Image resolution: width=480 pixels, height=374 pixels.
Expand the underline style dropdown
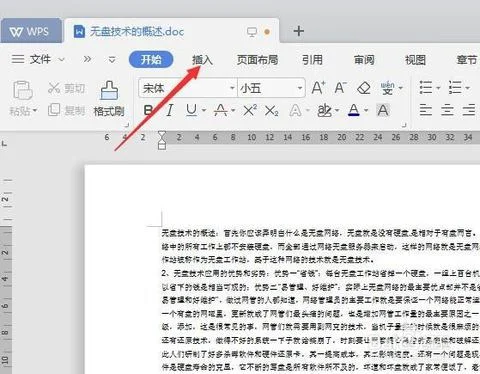(x=204, y=110)
